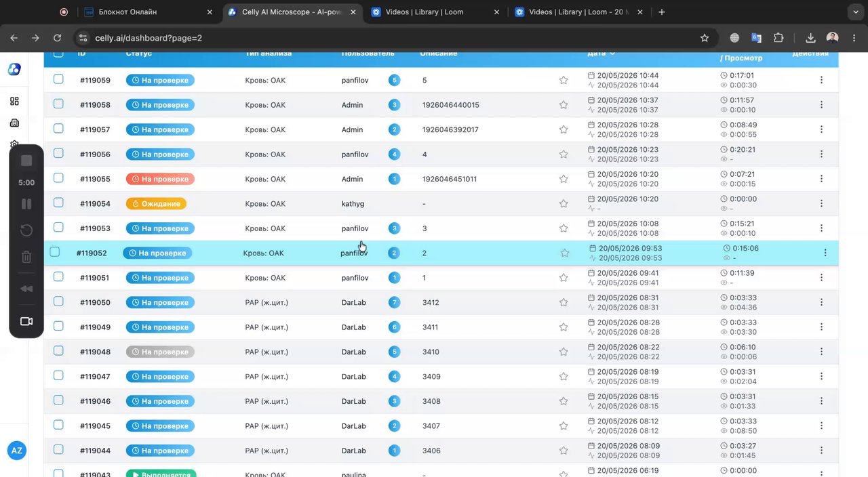Click the Celly logo in sidebar

[x=14, y=69]
